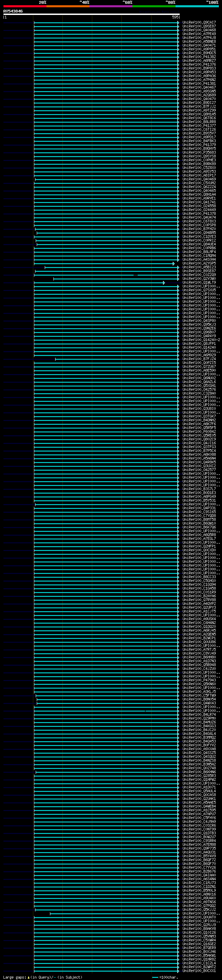Click the purple ~60% identity color bar
222x980 pixels.
111,6
